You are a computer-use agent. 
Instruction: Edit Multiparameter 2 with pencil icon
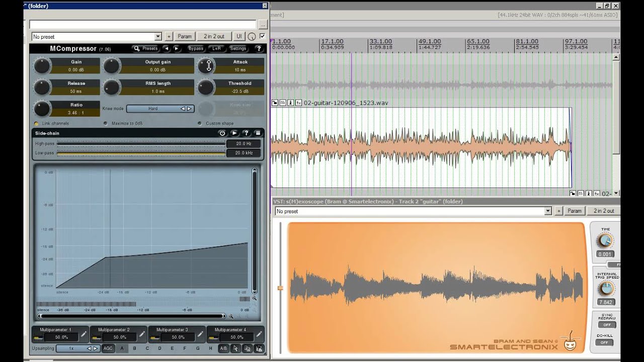click(142, 334)
